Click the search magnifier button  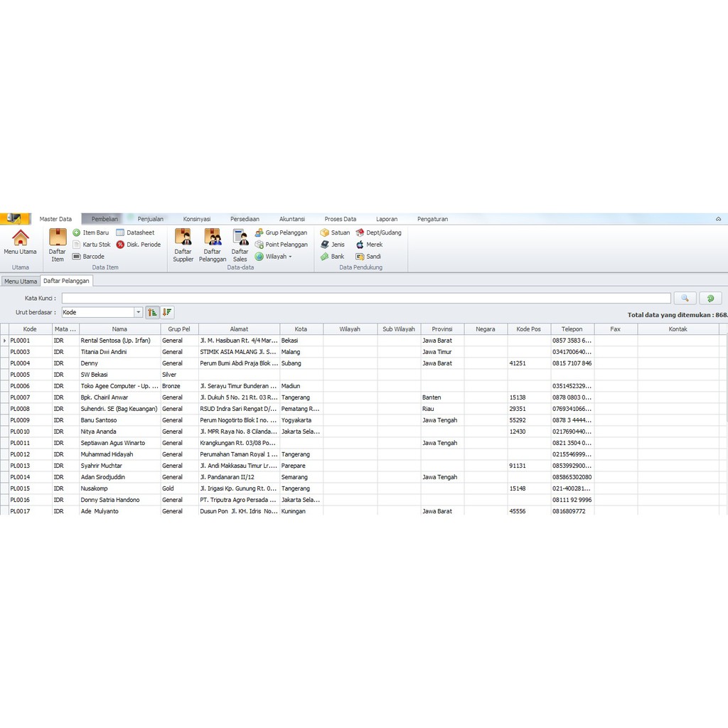click(x=685, y=299)
